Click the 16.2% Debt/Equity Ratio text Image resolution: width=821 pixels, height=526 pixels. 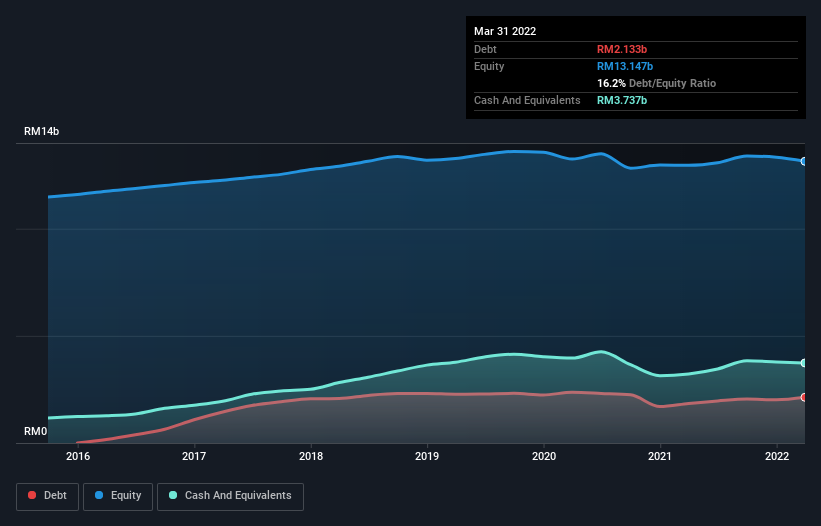tap(657, 83)
